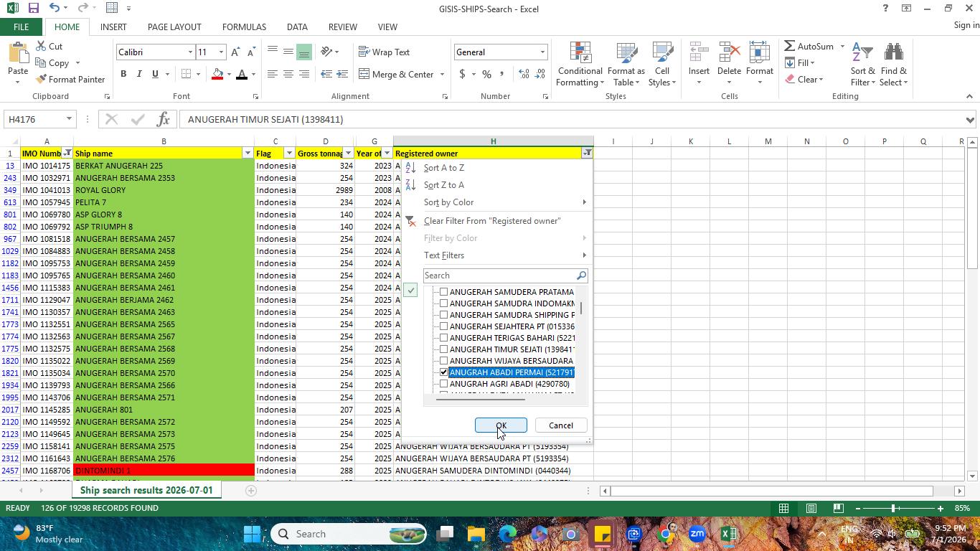Toggle Wrap Text button
The height and width of the screenshot is (551, 980).
click(x=385, y=52)
